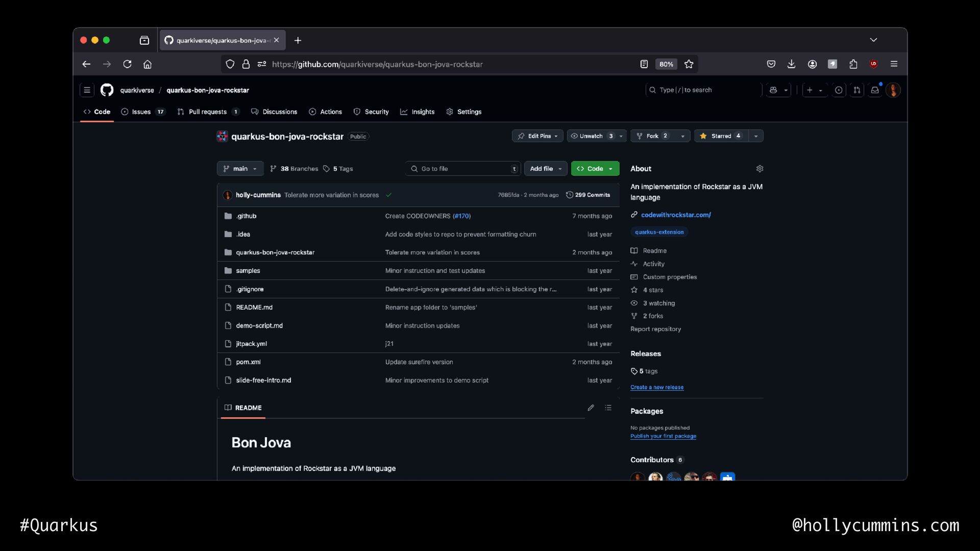The image size is (980, 551).
Task: Click the Firefox downloads arrow icon
Action: coord(791,64)
